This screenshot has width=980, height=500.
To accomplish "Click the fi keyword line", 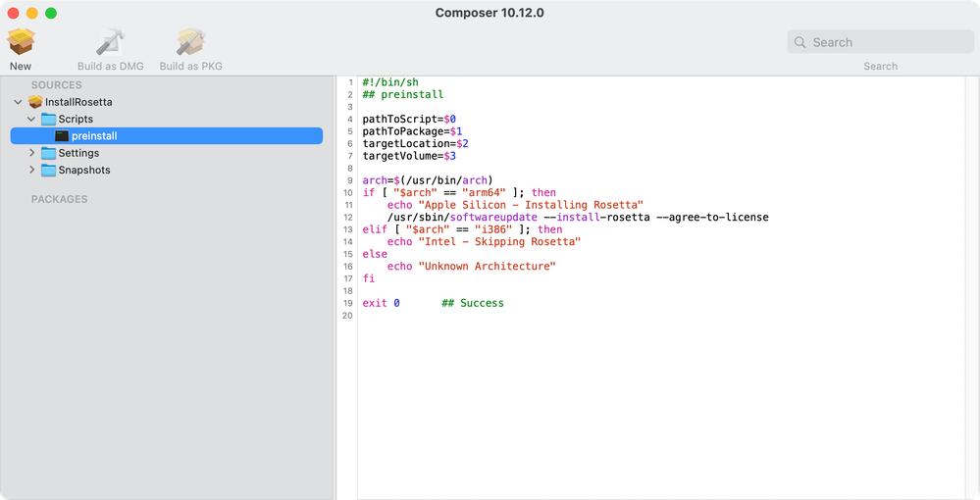I will coord(369,278).
